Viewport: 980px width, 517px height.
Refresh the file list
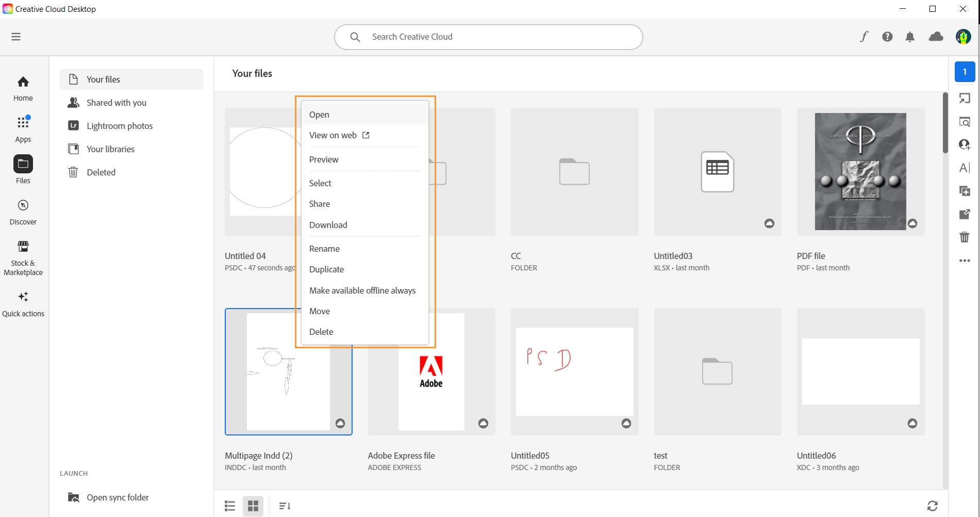(932, 506)
